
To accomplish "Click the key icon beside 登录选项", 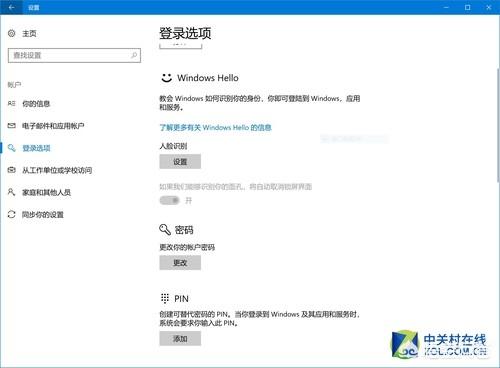I will tap(12, 148).
